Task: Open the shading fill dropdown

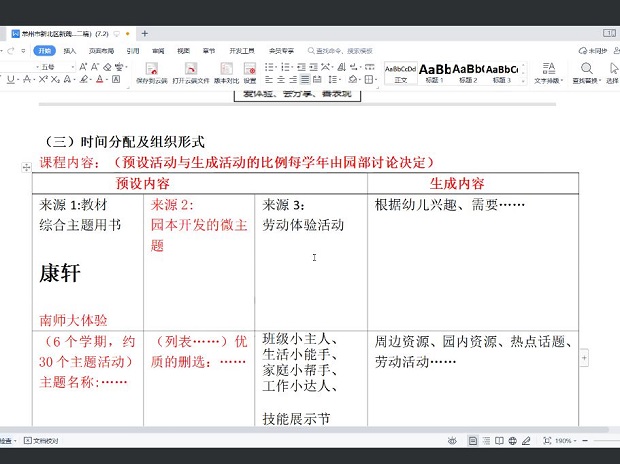Action: click(x=359, y=80)
